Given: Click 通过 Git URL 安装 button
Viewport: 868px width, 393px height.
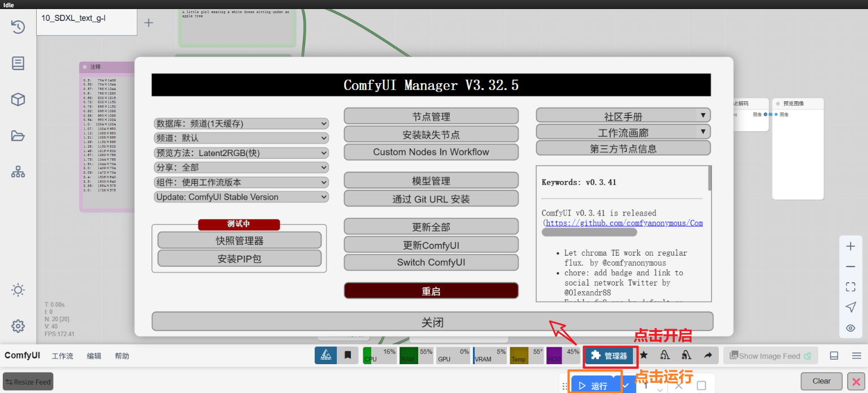Looking at the screenshot, I should click(x=431, y=198).
